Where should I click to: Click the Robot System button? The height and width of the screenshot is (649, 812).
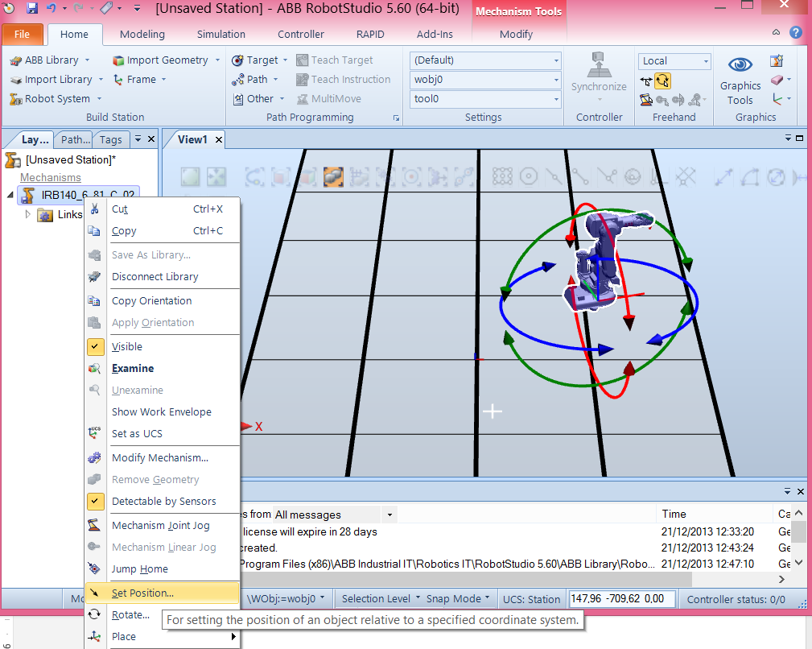56,98
